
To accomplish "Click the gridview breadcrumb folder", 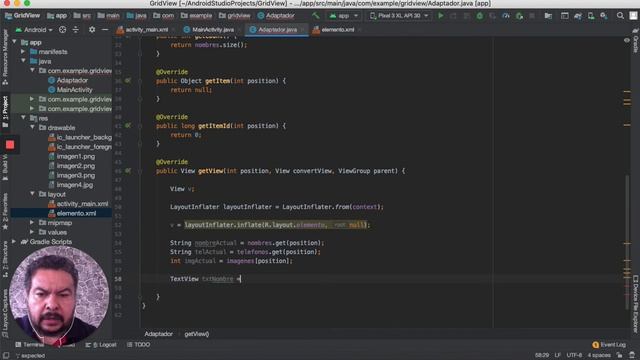I will click(x=235, y=16).
